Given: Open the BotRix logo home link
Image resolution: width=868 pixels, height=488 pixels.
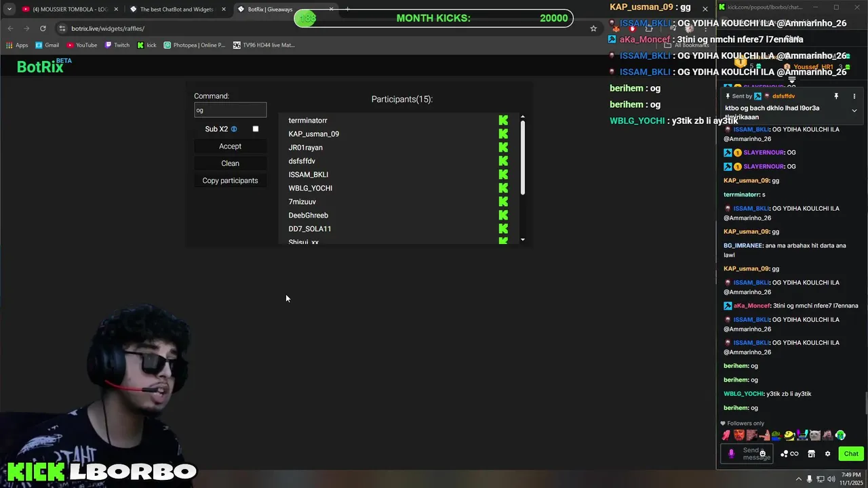Looking at the screenshot, I should point(44,66).
